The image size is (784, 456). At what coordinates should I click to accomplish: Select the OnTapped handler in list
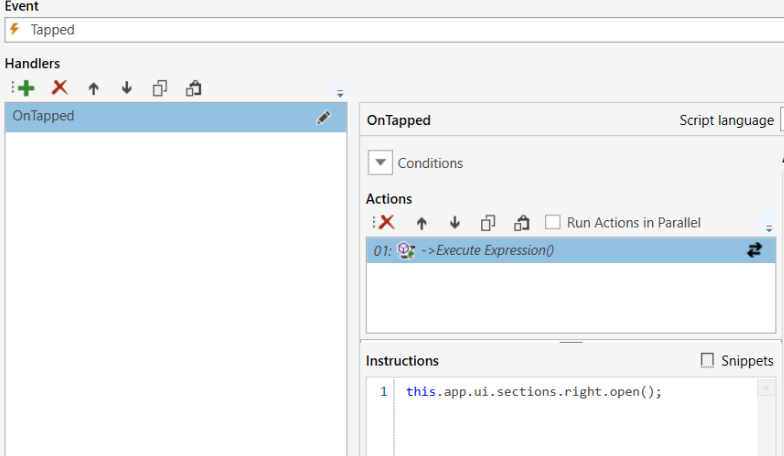[150, 117]
